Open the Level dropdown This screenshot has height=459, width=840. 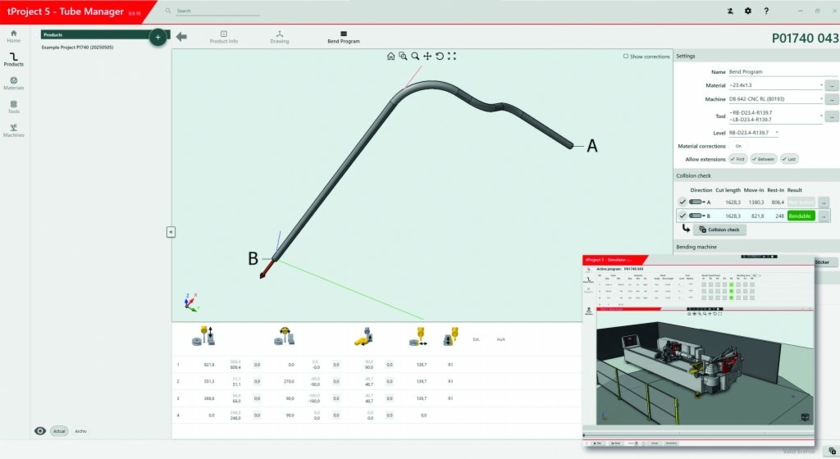[776, 132]
